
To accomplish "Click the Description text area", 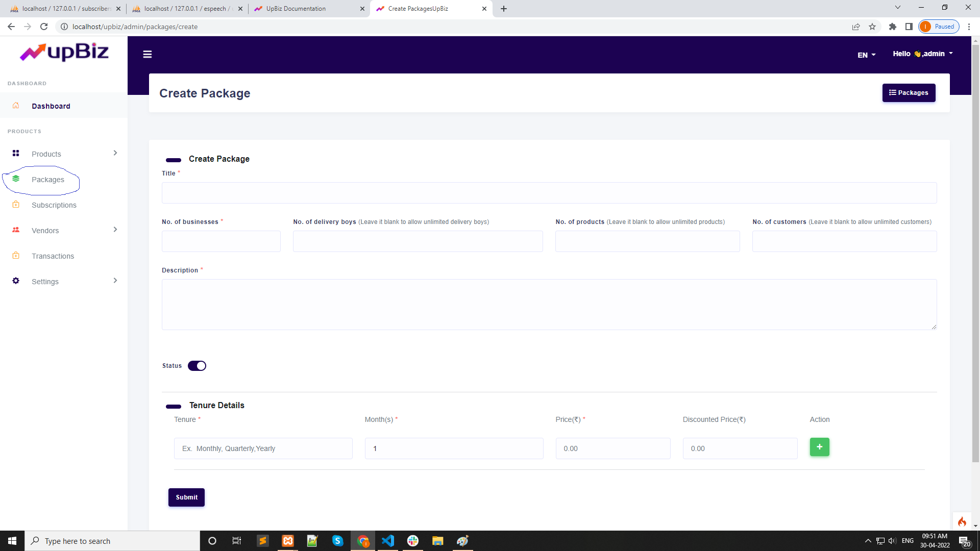I will point(549,305).
